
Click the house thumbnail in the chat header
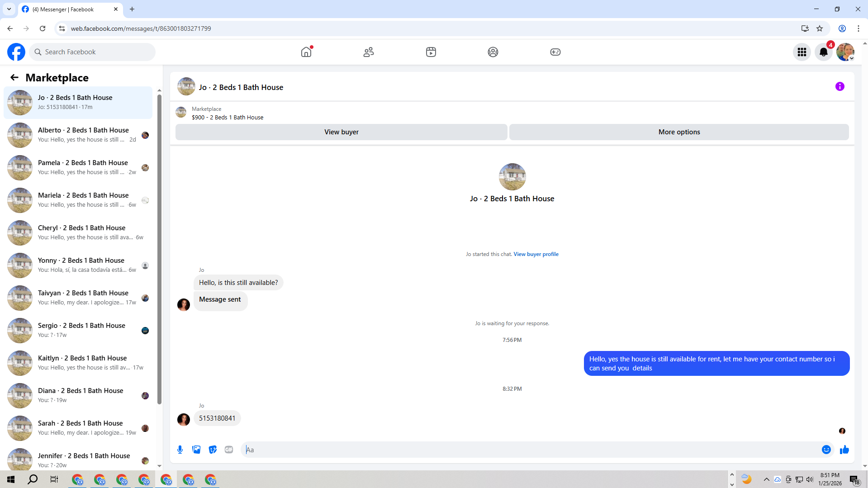coord(186,86)
